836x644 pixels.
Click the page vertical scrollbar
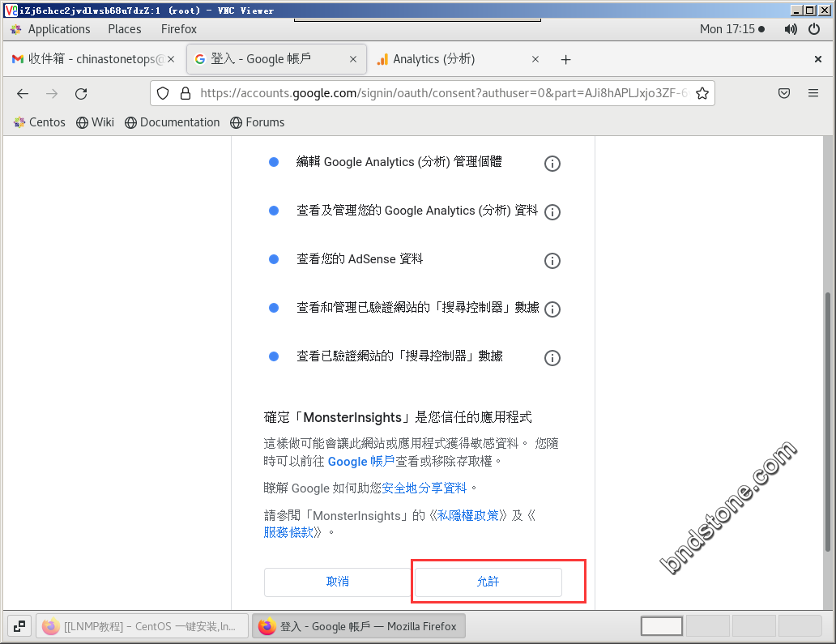[827, 421]
